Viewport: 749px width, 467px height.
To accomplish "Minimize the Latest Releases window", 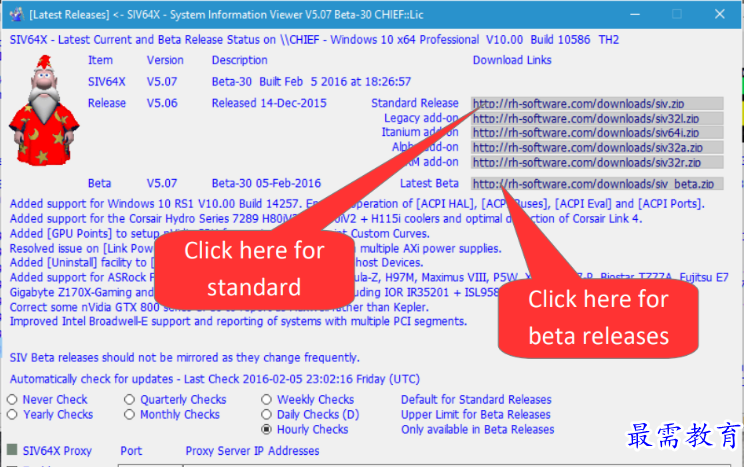I will [635, 14].
